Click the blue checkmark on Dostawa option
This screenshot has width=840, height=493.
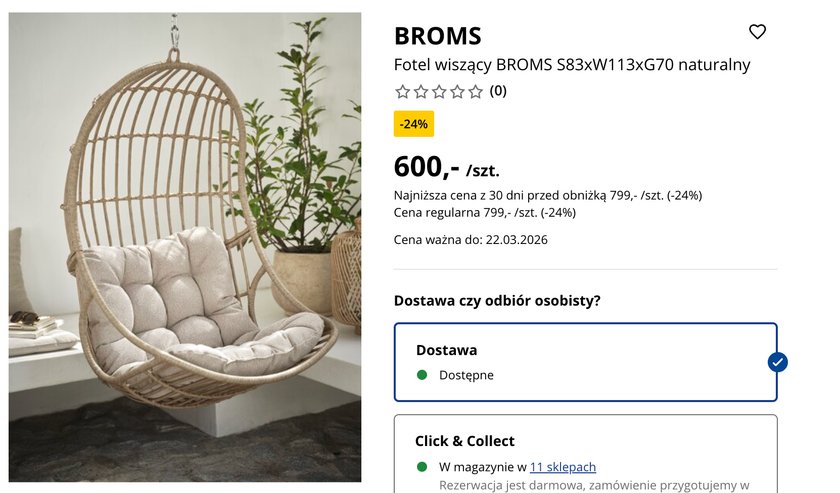pyautogui.click(x=777, y=362)
